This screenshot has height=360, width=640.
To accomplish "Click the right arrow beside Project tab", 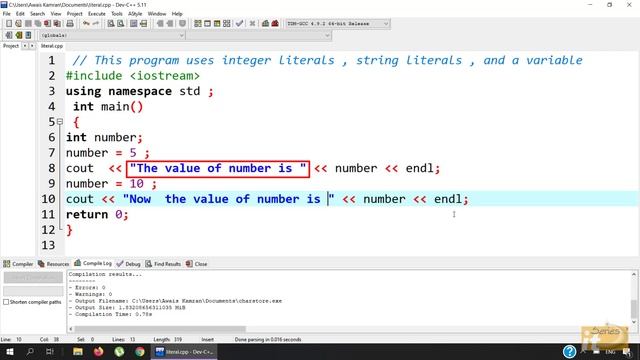I will coord(32,46).
